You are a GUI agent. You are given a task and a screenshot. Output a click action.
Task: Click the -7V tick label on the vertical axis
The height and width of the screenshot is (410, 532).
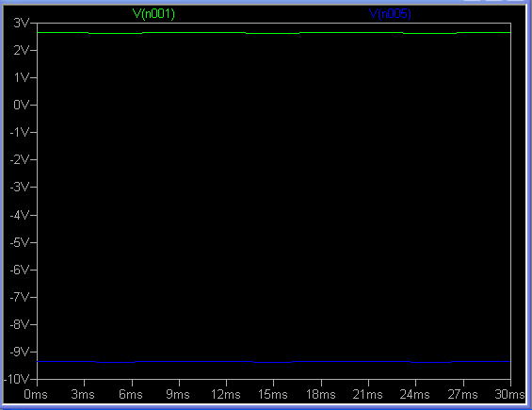click(x=20, y=297)
